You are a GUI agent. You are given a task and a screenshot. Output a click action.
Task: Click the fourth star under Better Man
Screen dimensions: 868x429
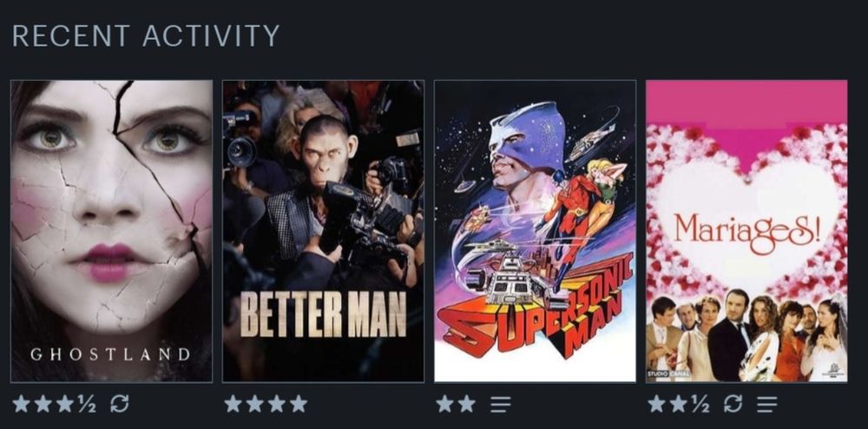click(x=299, y=404)
